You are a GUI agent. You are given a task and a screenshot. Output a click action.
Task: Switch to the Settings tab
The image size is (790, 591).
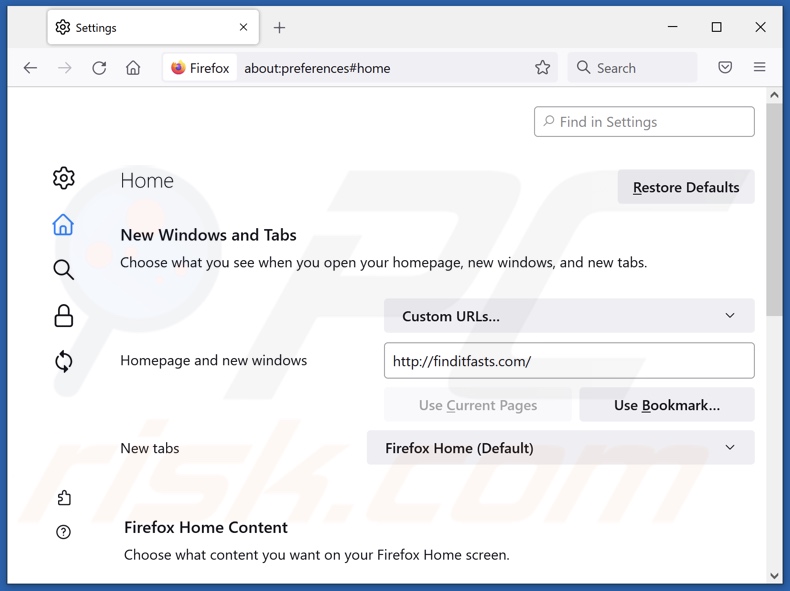click(x=140, y=28)
